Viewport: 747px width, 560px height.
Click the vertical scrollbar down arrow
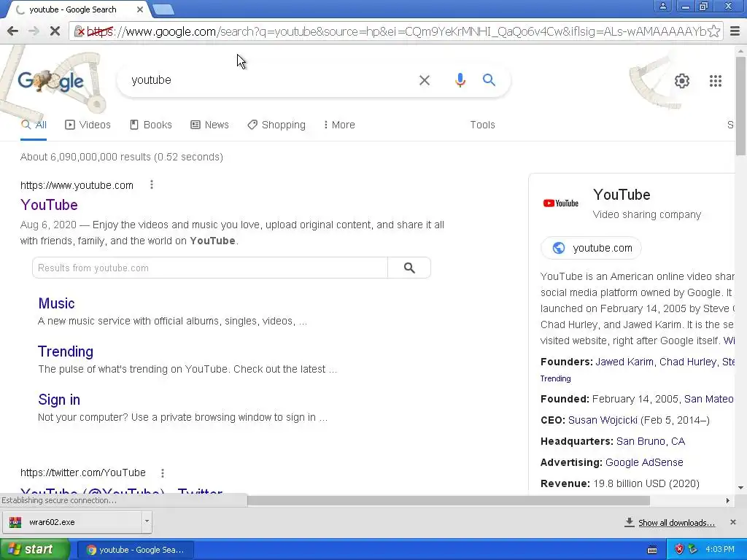(x=741, y=488)
